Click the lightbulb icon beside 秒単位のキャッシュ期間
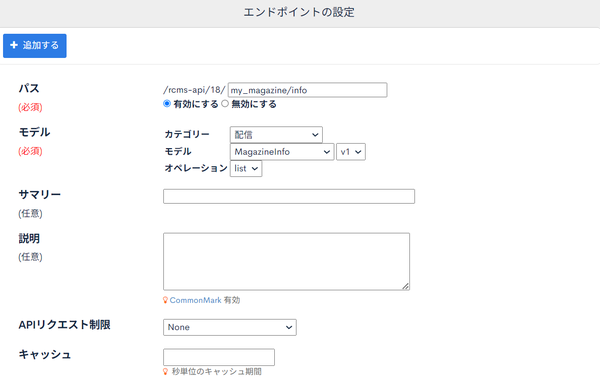Viewport: 600px width, 380px height. pyautogui.click(x=165, y=372)
